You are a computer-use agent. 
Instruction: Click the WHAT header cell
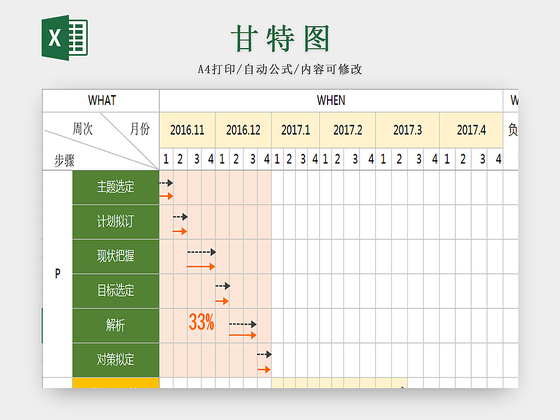tap(101, 101)
